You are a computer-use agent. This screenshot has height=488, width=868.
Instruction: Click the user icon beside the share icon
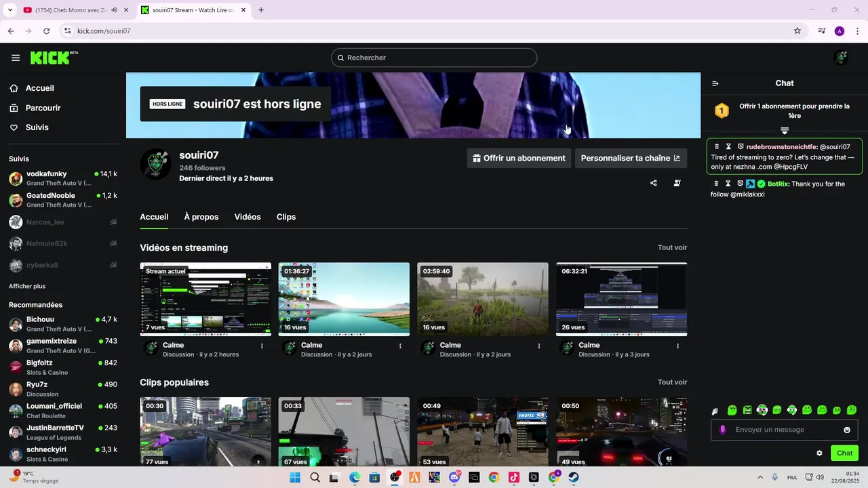click(x=677, y=183)
